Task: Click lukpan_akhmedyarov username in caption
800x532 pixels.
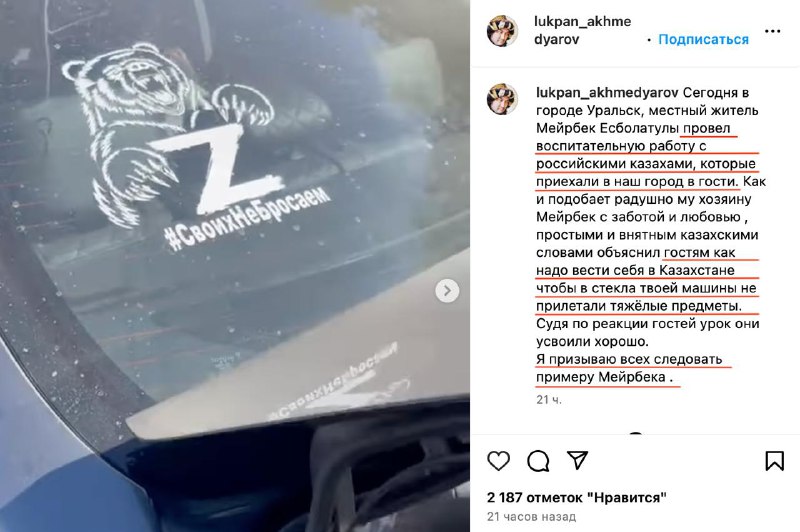Action: point(607,92)
